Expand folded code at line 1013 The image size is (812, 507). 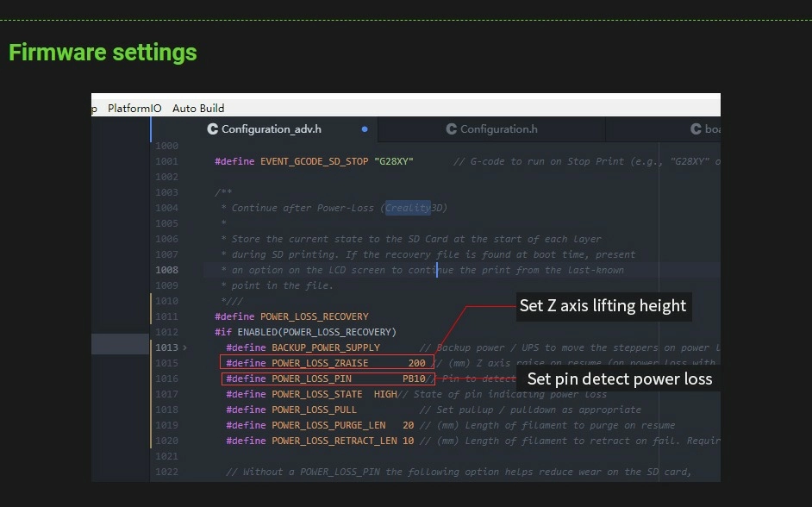(x=184, y=347)
